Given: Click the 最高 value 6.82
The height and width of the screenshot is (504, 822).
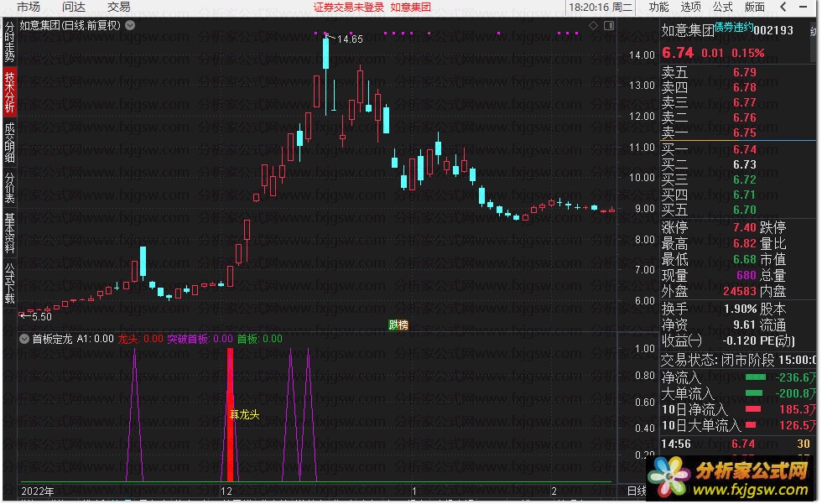Looking at the screenshot, I should pyautogui.click(x=745, y=244).
